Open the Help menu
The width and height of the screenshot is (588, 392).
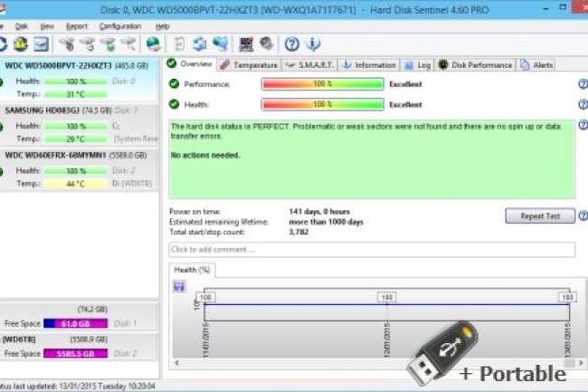click(162, 26)
